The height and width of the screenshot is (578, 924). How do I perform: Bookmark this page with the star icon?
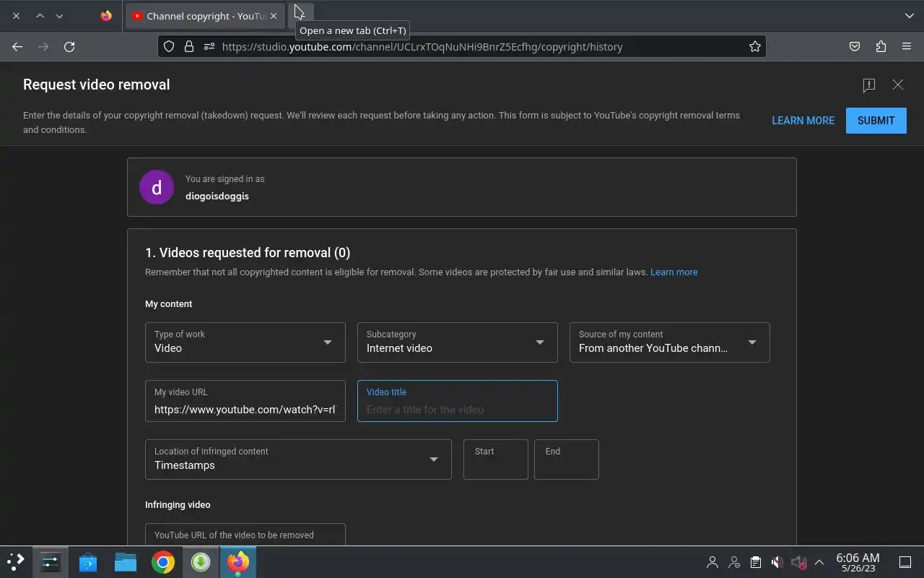point(755,46)
